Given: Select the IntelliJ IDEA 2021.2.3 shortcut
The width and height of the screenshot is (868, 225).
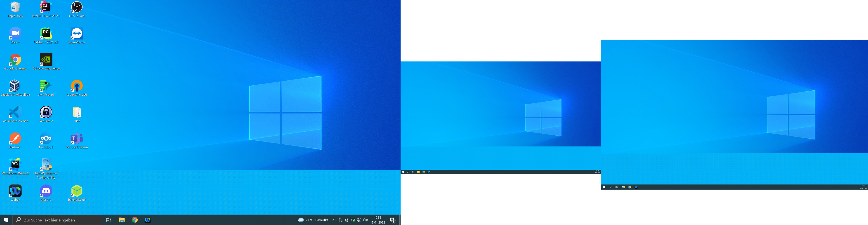Looking at the screenshot, I should (46, 9).
